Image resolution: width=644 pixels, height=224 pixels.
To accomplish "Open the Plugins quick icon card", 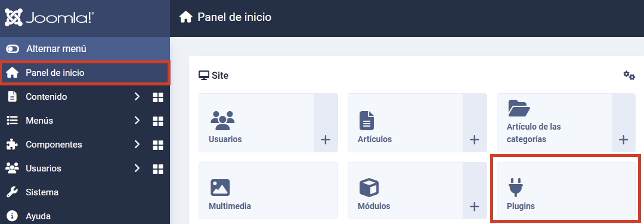I will pyautogui.click(x=566, y=190).
